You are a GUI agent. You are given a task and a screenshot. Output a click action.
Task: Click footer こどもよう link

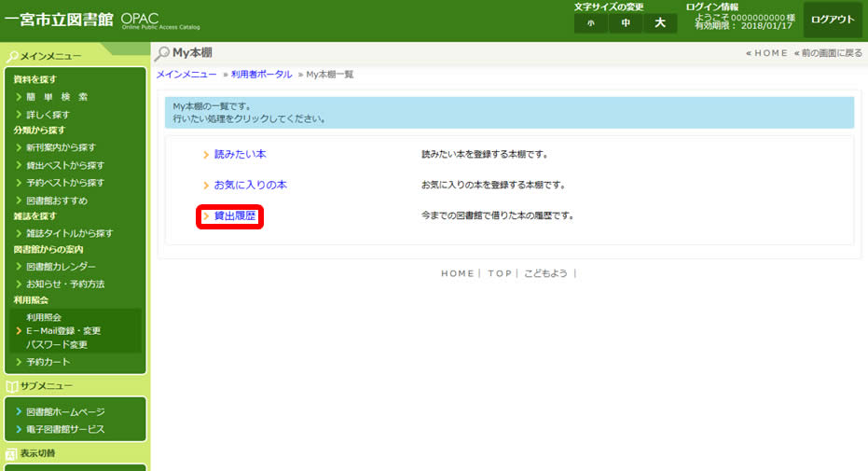tap(545, 273)
